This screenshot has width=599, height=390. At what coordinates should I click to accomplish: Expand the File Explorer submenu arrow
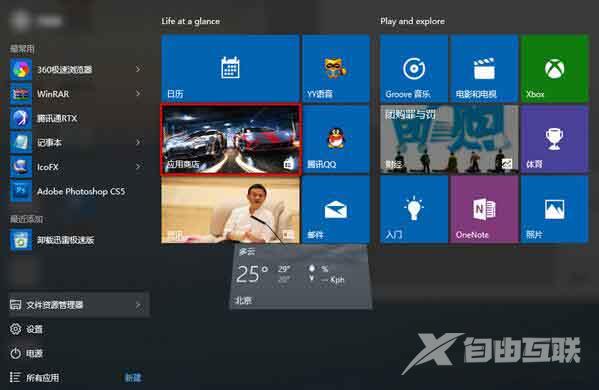tap(138, 305)
